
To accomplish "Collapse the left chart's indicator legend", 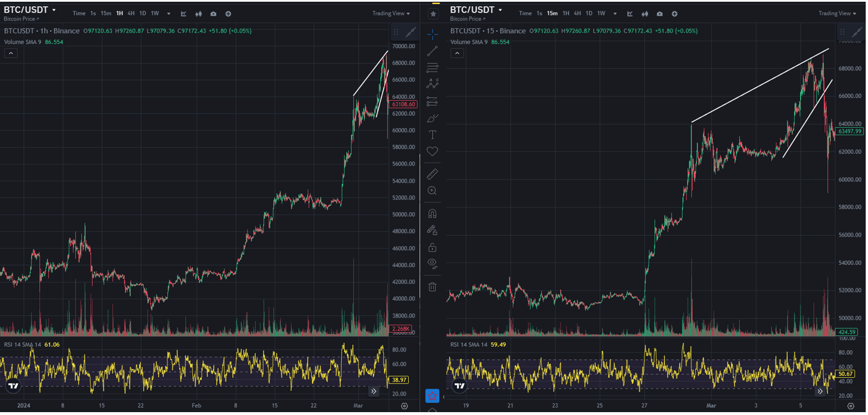I will [11, 53].
